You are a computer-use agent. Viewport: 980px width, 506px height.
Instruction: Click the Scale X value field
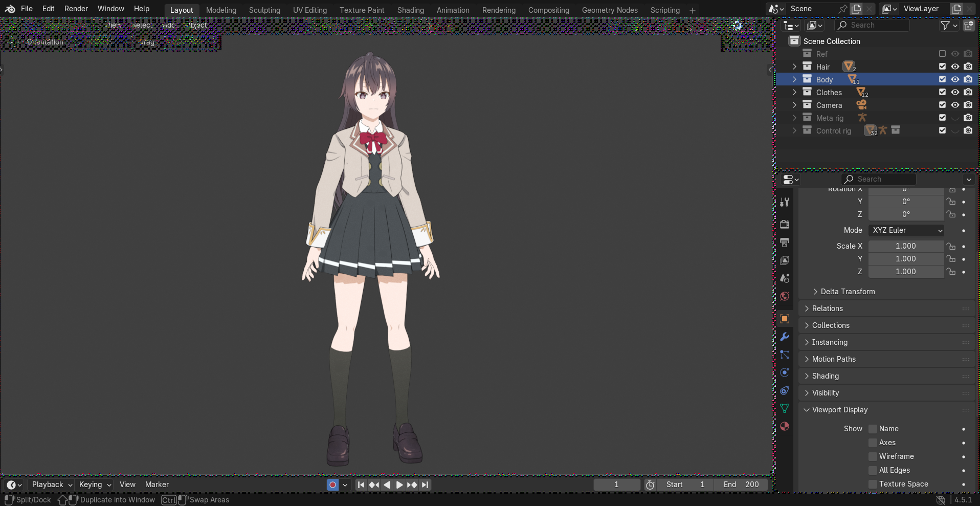(905, 246)
